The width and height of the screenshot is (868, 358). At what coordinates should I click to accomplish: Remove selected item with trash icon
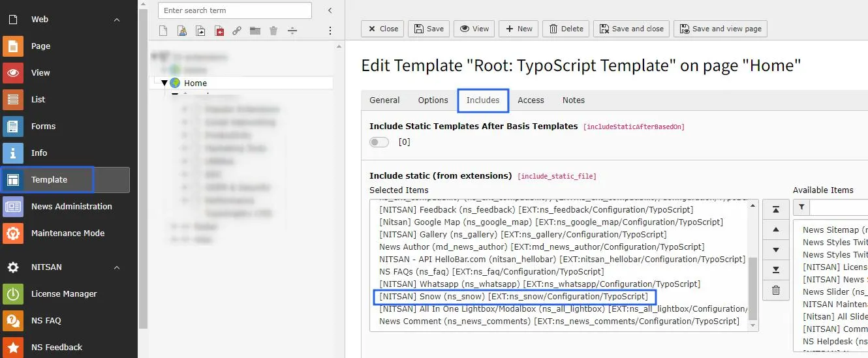click(775, 290)
